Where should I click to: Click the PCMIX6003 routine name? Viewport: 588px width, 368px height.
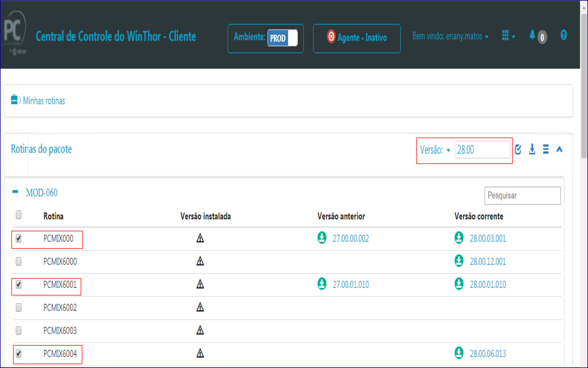(x=60, y=331)
